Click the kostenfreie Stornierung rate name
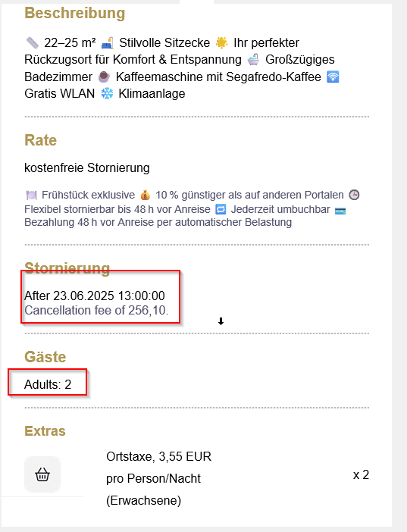 tap(87, 168)
